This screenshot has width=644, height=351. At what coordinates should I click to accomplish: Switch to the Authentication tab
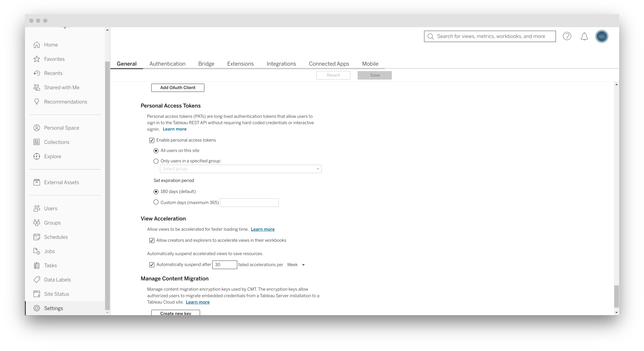(x=167, y=64)
